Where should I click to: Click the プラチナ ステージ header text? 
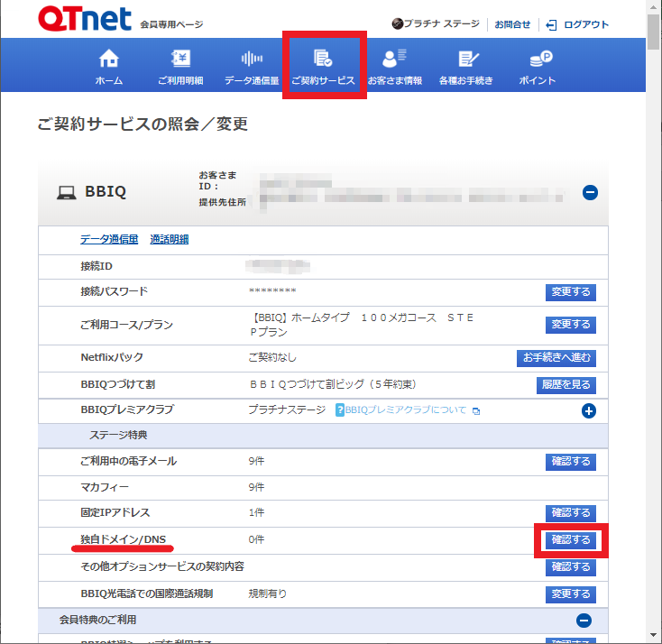pyautogui.click(x=442, y=23)
